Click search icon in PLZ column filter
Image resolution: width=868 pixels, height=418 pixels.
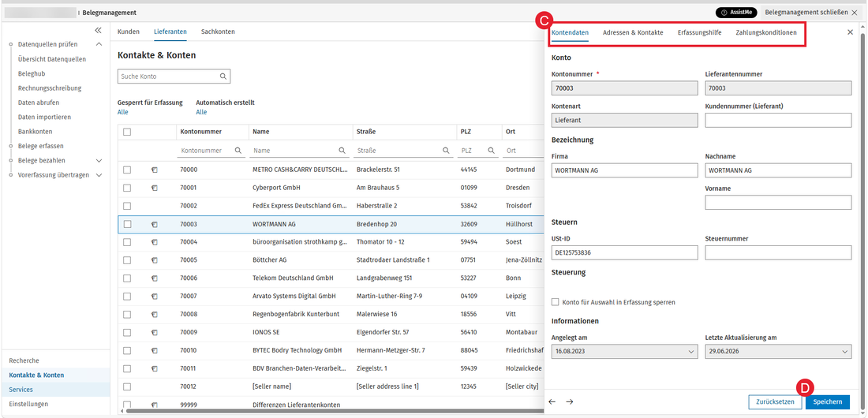click(x=491, y=150)
